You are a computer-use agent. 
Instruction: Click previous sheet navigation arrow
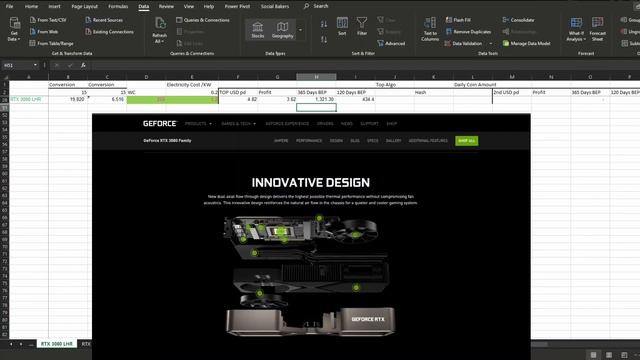(11, 344)
